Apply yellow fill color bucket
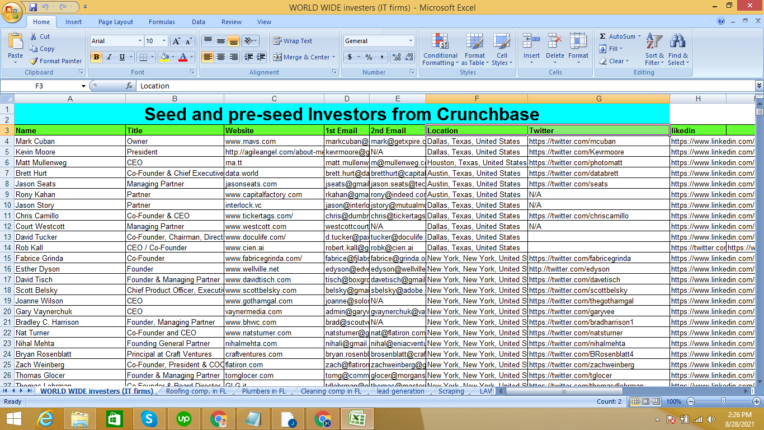The height and width of the screenshot is (430, 764). (x=164, y=57)
